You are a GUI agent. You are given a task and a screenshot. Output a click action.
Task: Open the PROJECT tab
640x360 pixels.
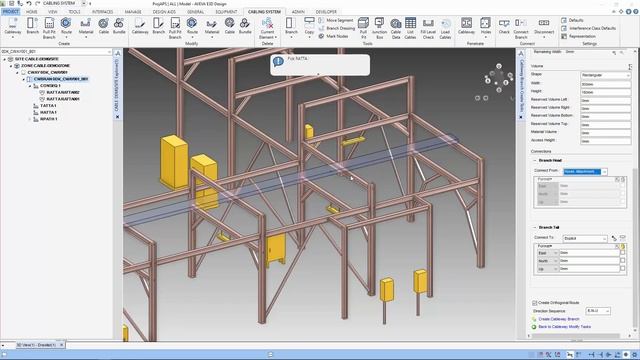pyautogui.click(x=11, y=12)
